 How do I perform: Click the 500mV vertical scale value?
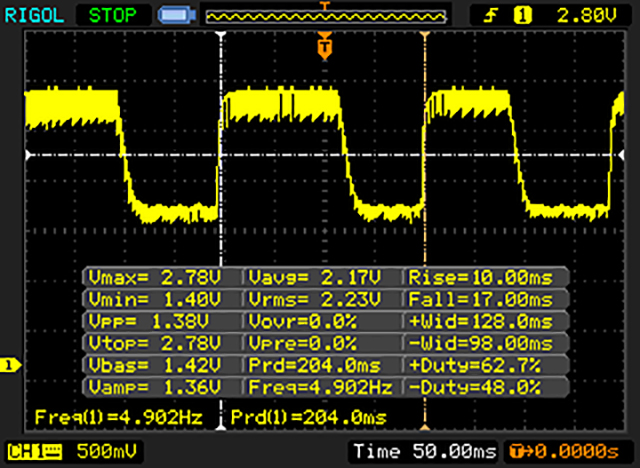107,451
